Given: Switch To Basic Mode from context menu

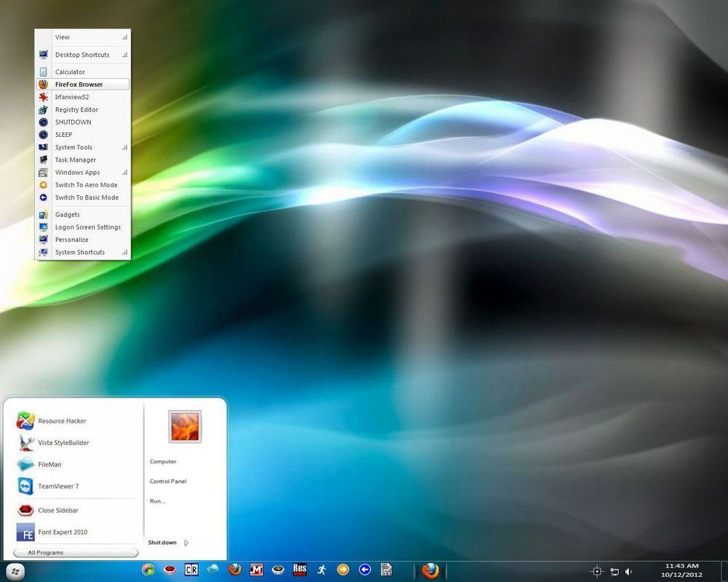Looking at the screenshot, I should point(87,197).
